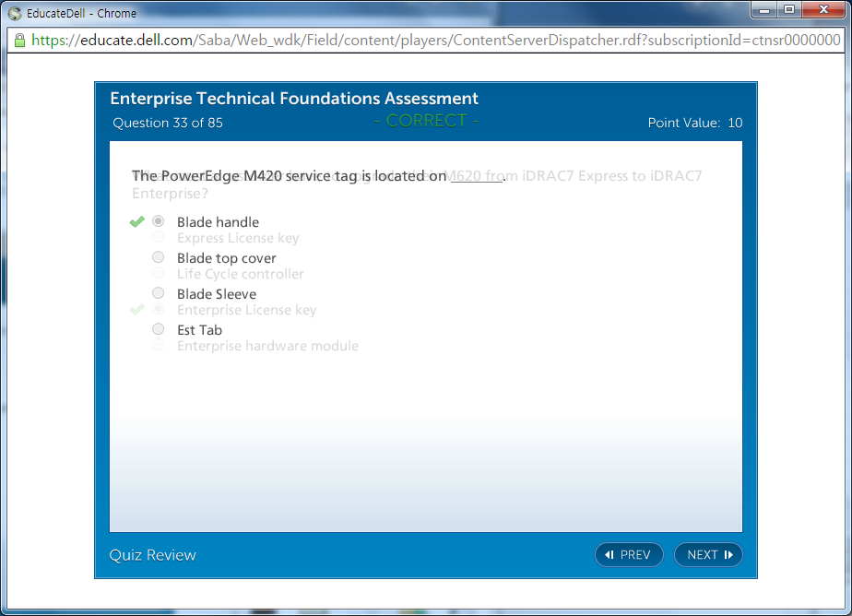Screen dimensions: 852x616
Task: Click the Chrome app icon in title bar
Action: [x=15, y=14]
